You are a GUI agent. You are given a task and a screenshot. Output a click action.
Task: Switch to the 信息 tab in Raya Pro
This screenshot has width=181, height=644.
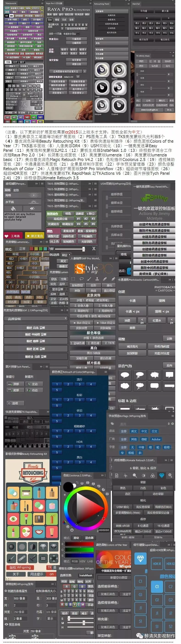pyautogui.click(x=72, y=20)
